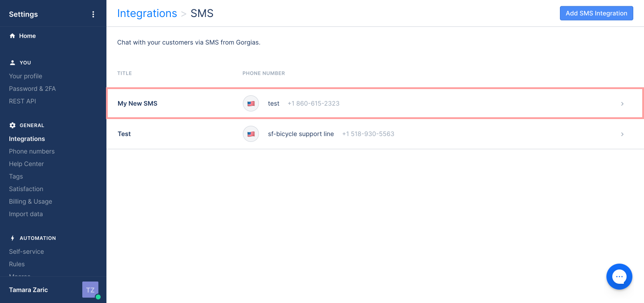644x303 pixels.
Task: Expand the My New SMS row chevron
Action: (x=622, y=104)
